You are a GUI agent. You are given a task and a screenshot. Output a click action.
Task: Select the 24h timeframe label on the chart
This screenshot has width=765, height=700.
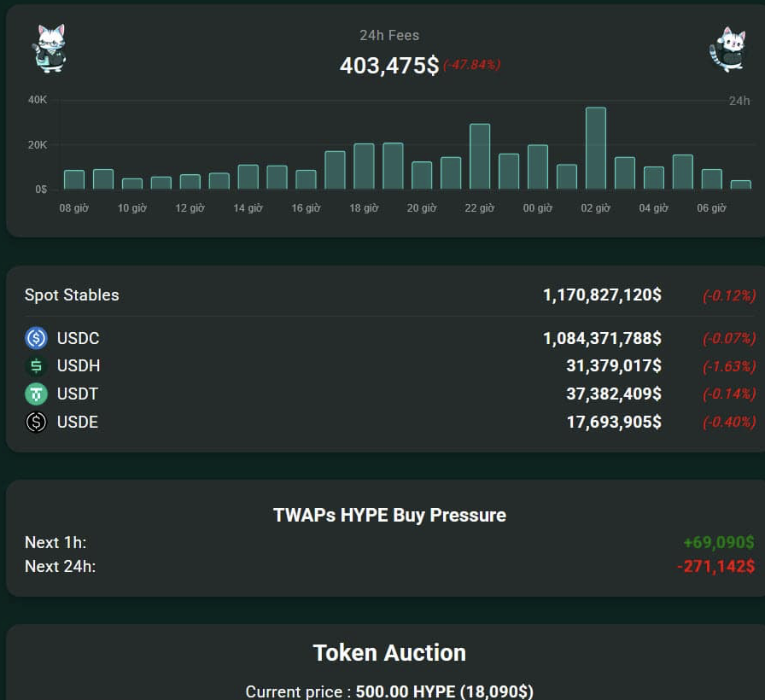[x=739, y=101]
